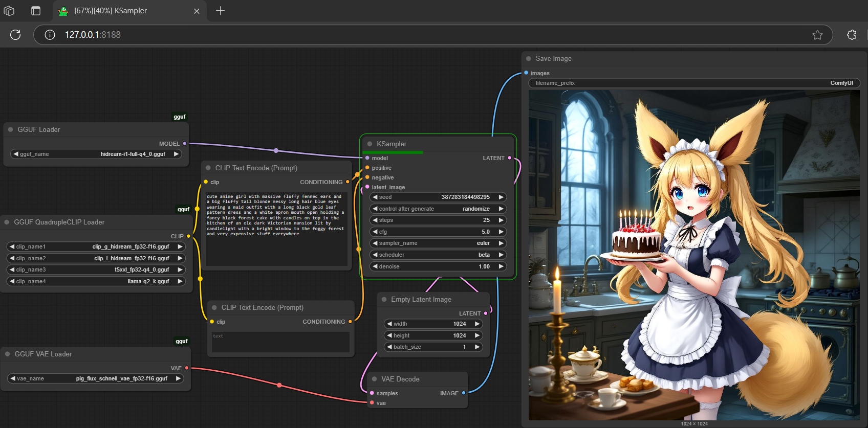Screen dimensions: 868x428
Task: Click the gguf badge above GGUF Loader node
Action: click(x=180, y=117)
